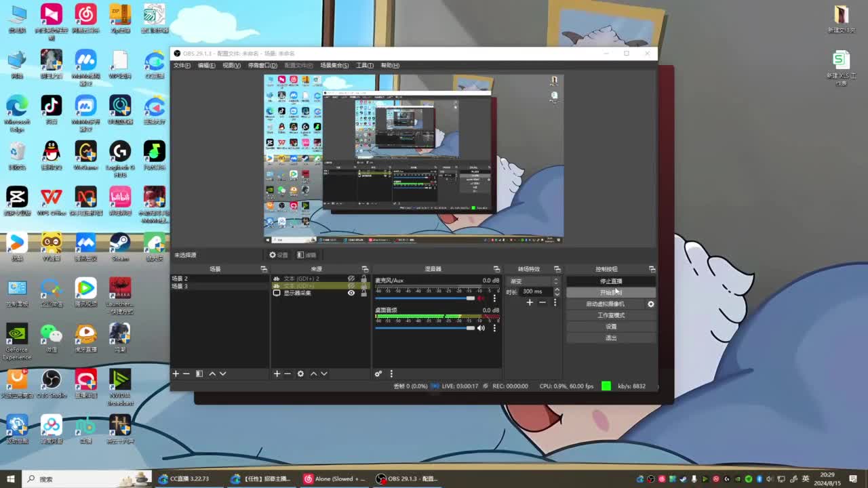
Task: Toggle lock on the 显示器采集 source
Action: click(363, 293)
